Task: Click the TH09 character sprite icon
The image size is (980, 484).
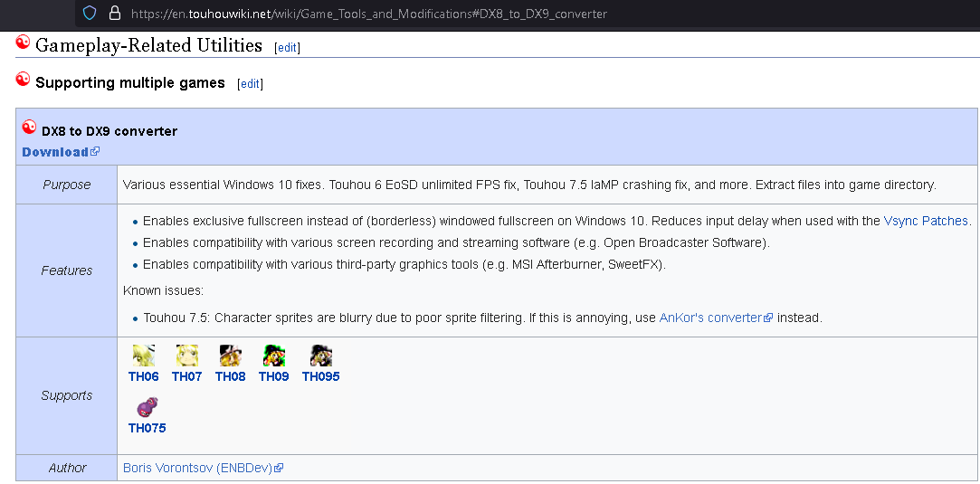Action: tap(273, 356)
